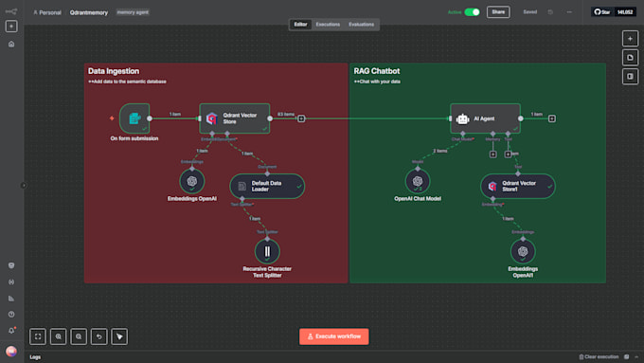Click plus connector after AI Agent output

[x=552, y=118]
